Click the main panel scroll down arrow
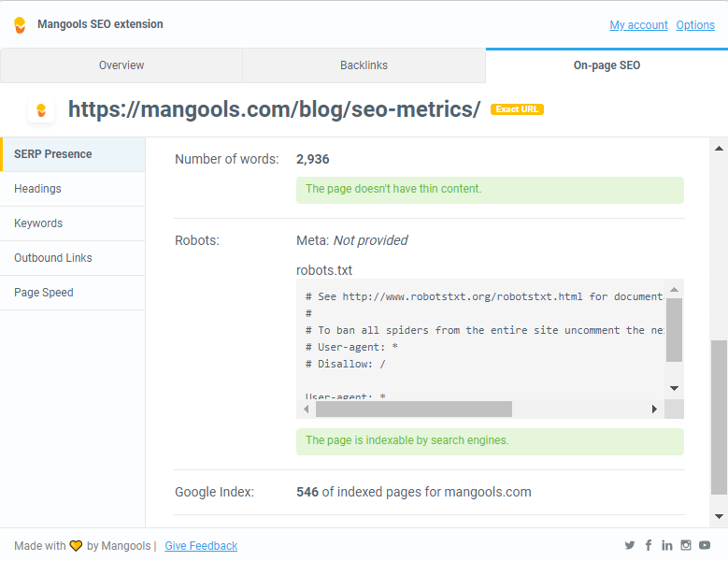 tap(719, 516)
